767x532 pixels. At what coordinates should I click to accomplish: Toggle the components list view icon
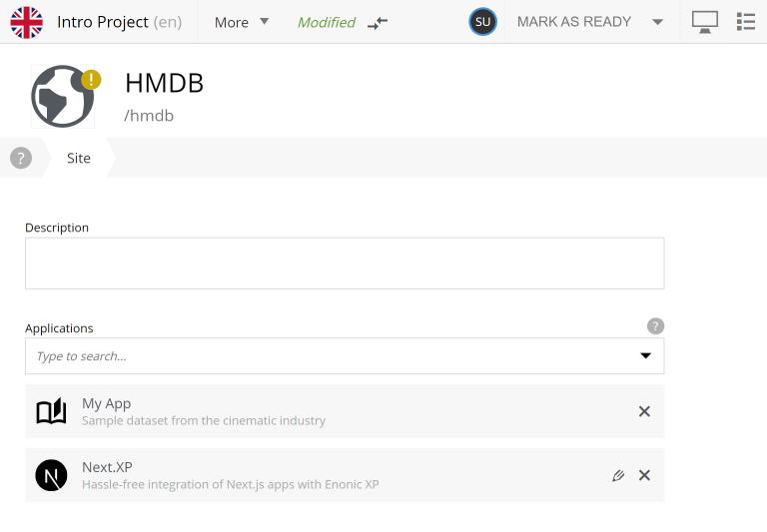coord(745,22)
